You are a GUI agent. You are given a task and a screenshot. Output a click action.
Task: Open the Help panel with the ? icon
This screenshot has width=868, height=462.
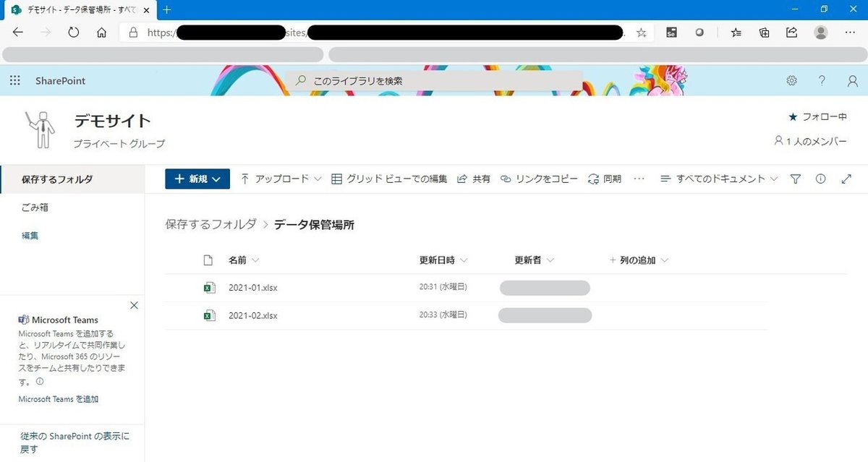[822, 80]
